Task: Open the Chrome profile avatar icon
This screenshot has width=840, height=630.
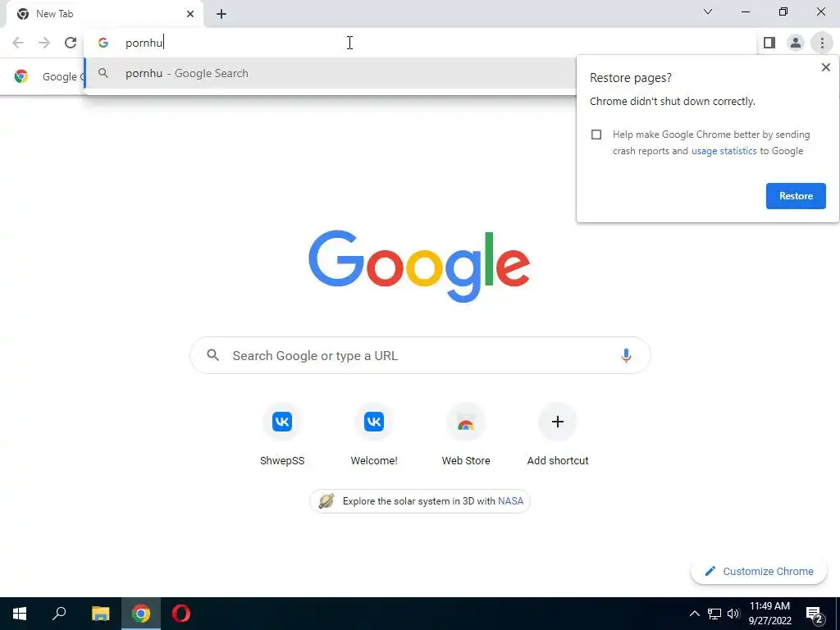Action: [796, 43]
